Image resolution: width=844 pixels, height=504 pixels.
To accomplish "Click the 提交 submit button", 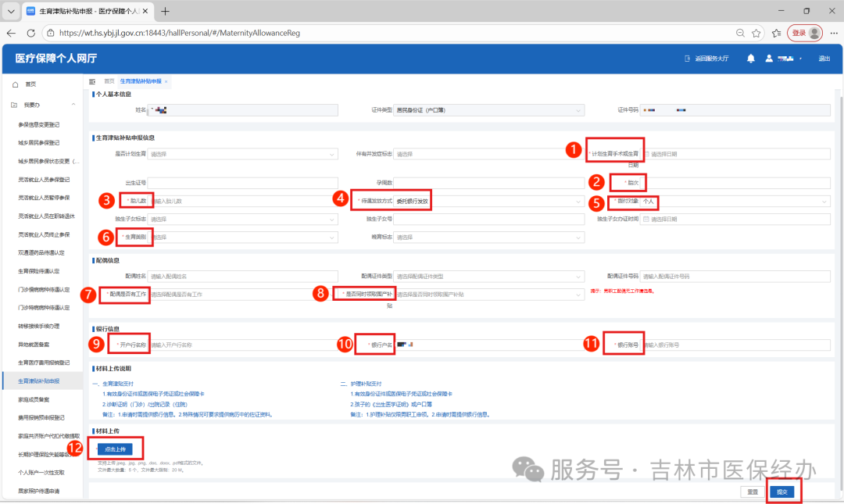I will (782, 491).
